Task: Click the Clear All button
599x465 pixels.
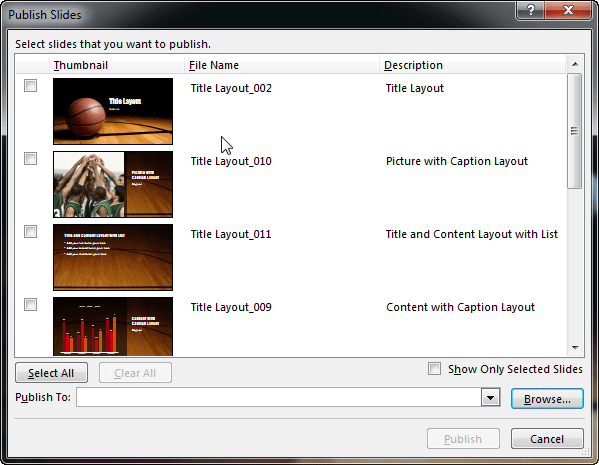Action: [x=135, y=373]
